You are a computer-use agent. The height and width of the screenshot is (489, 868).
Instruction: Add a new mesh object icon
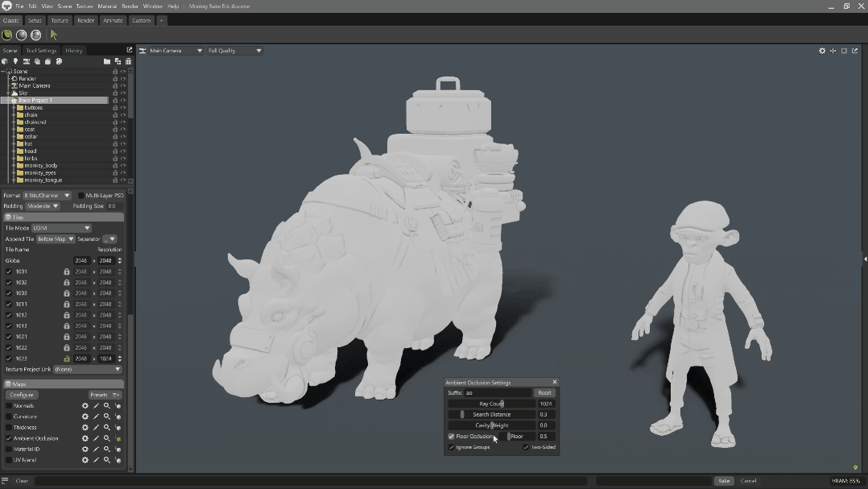coord(5,61)
